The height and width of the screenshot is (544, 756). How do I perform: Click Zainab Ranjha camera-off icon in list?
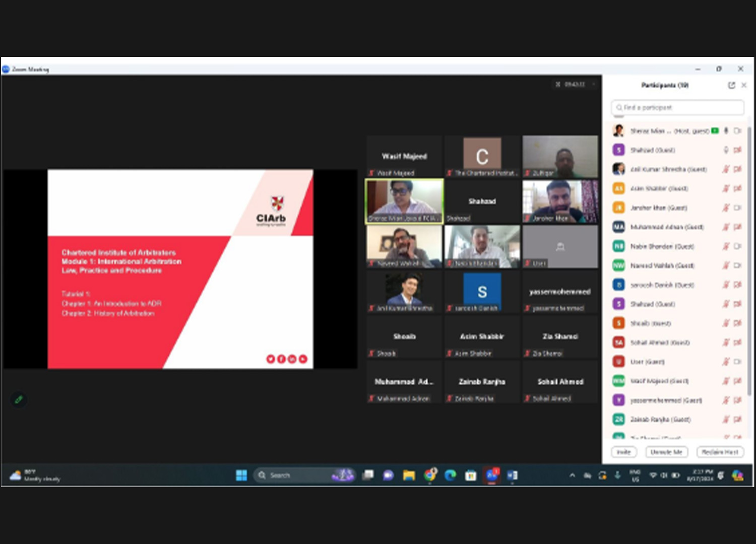point(737,420)
